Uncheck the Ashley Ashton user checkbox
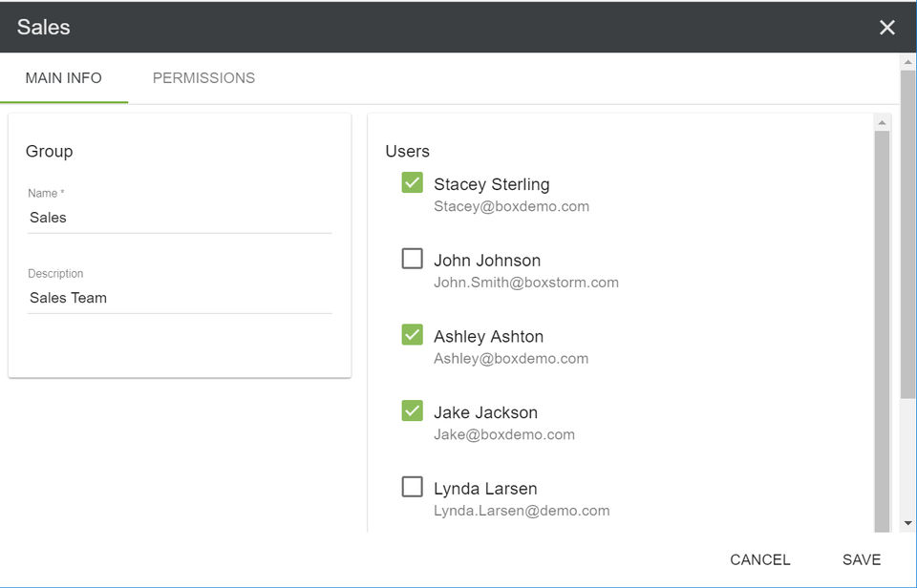Image resolution: width=917 pixels, height=588 pixels. [412, 335]
